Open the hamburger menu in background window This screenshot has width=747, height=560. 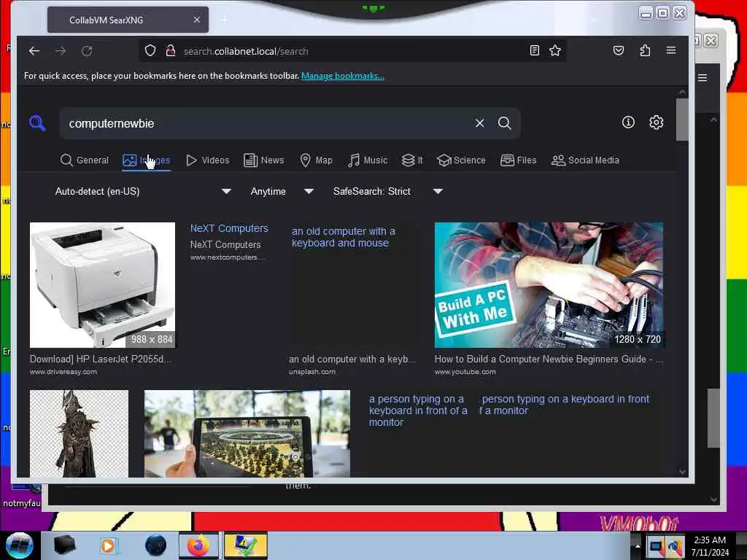(x=703, y=77)
